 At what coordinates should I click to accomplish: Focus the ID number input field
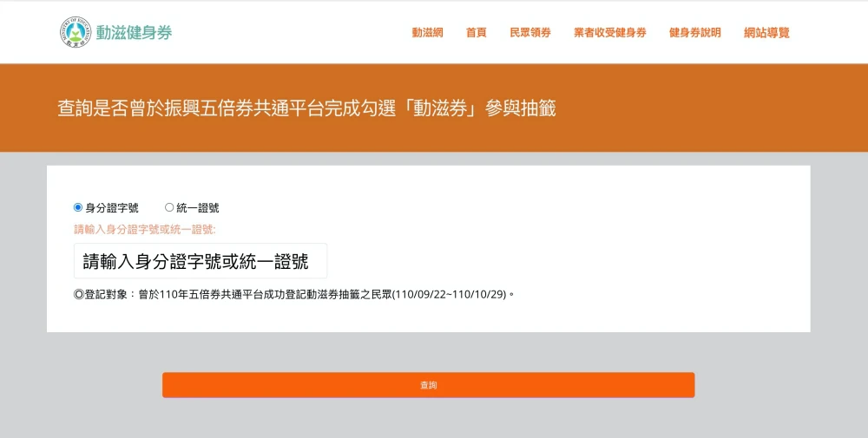[201, 261]
